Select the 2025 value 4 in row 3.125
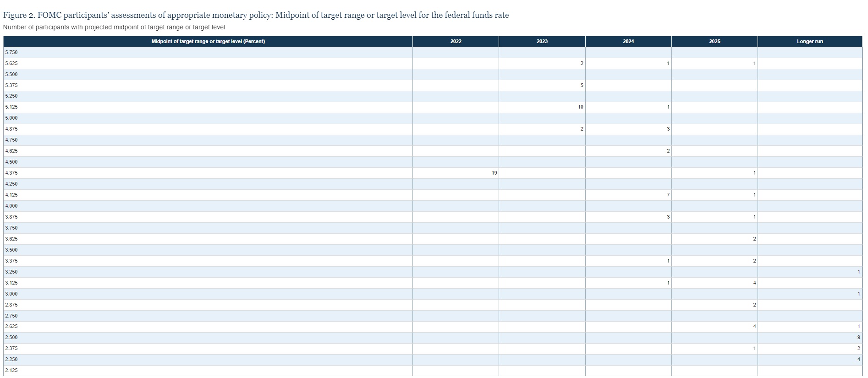Viewport: 868px width, 378px height. click(754, 283)
